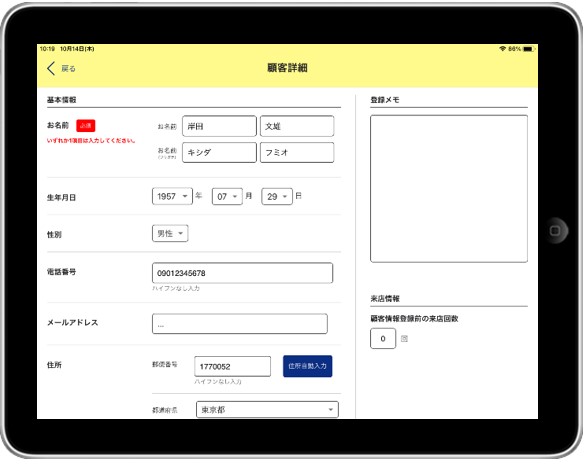Screen dimensions: 588x469
Task: Tap the iPad home button
Action: 555,231
